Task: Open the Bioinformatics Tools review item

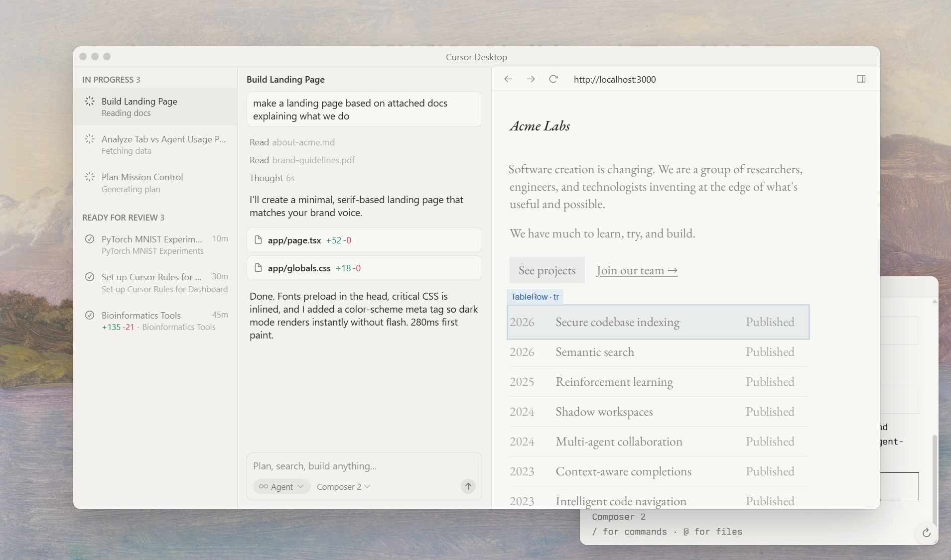Action: [x=155, y=321]
